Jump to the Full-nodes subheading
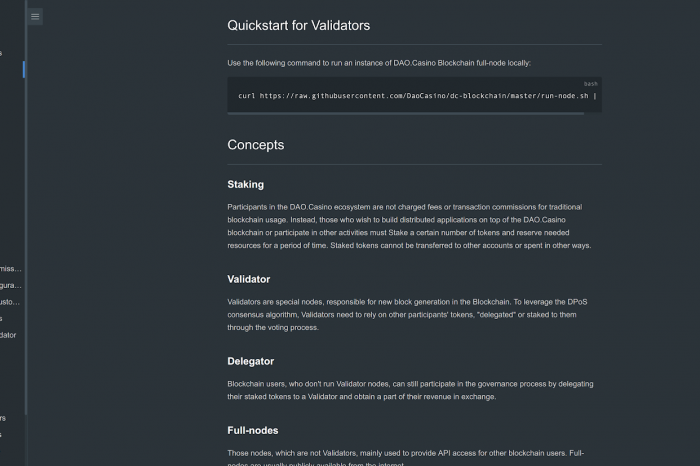Image resolution: width=700 pixels, height=466 pixels. pos(253,430)
